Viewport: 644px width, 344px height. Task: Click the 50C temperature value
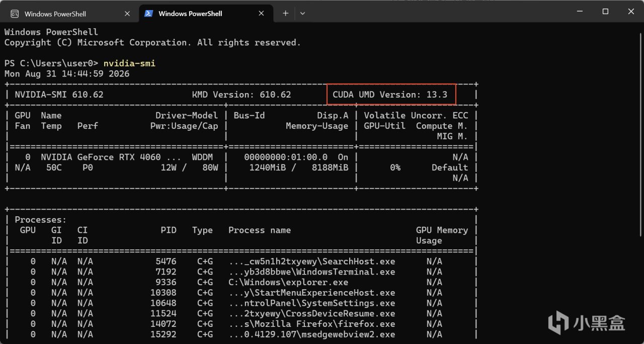click(x=54, y=167)
